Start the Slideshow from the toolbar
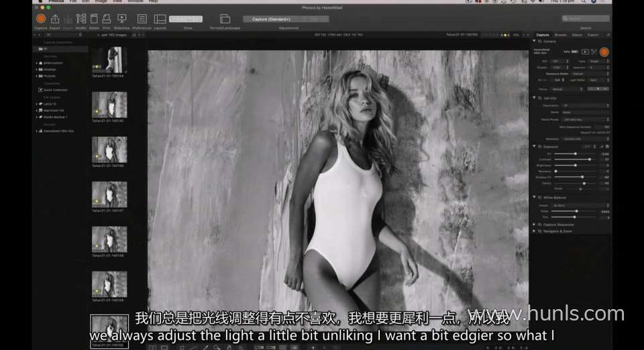This screenshot has width=644, height=350. click(x=121, y=19)
